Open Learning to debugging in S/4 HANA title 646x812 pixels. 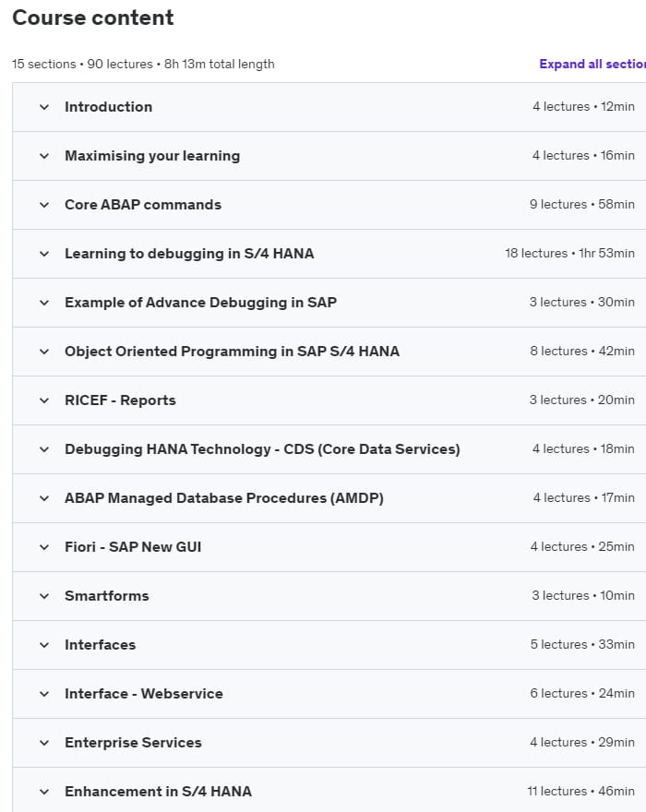click(x=189, y=254)
